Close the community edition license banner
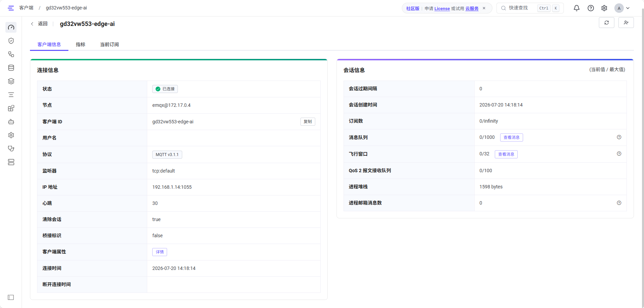 click(484, 8)
